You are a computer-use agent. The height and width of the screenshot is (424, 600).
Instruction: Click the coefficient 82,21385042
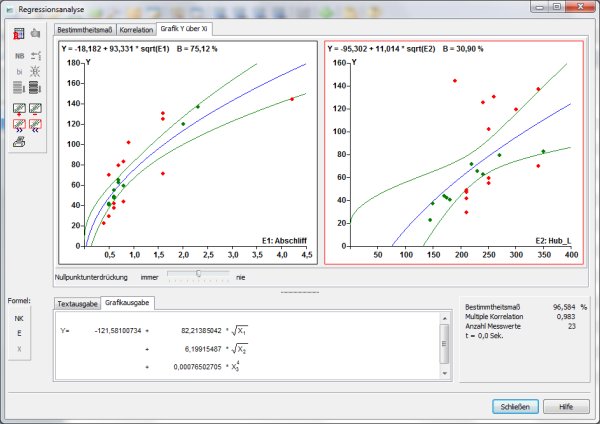pos(201,331)
